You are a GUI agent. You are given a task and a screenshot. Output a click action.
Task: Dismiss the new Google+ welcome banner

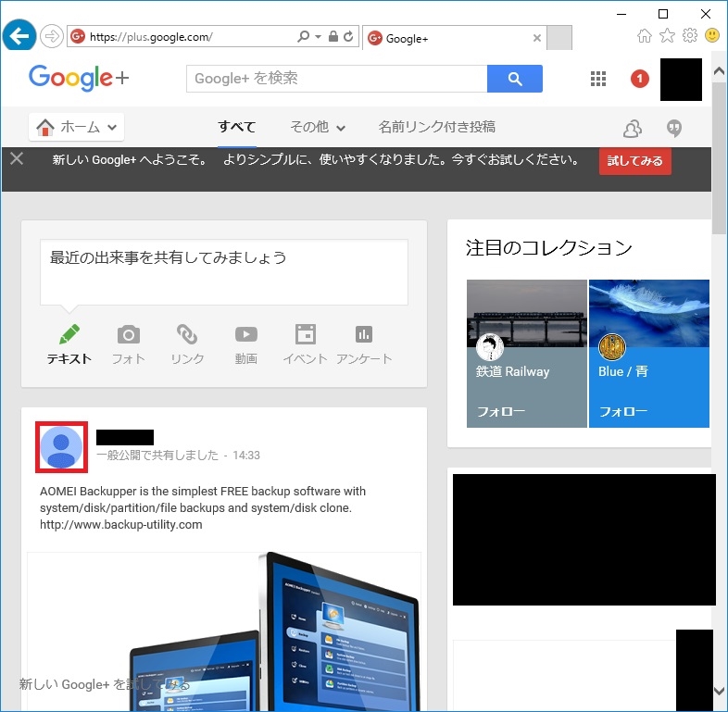tap(17, 158)
